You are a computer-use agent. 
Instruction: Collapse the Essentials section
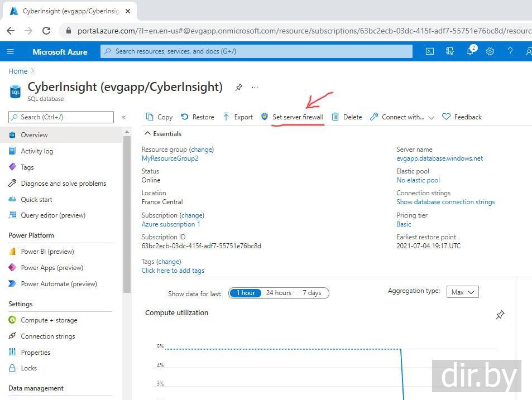click(x=148, y=134)
